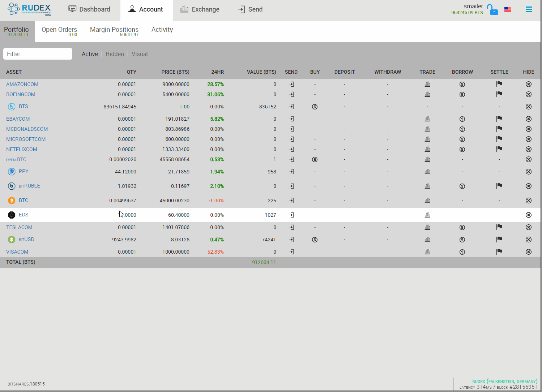Sort by the QTY column header
Screen dimensions: 542x392
(131, 72)
